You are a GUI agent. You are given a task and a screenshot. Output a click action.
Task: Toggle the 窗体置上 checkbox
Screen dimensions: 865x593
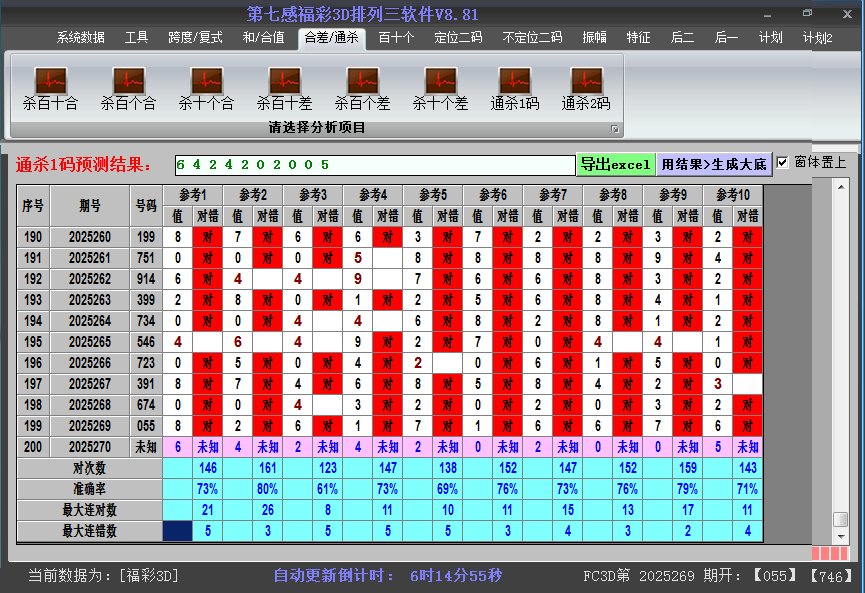(783, 163)
